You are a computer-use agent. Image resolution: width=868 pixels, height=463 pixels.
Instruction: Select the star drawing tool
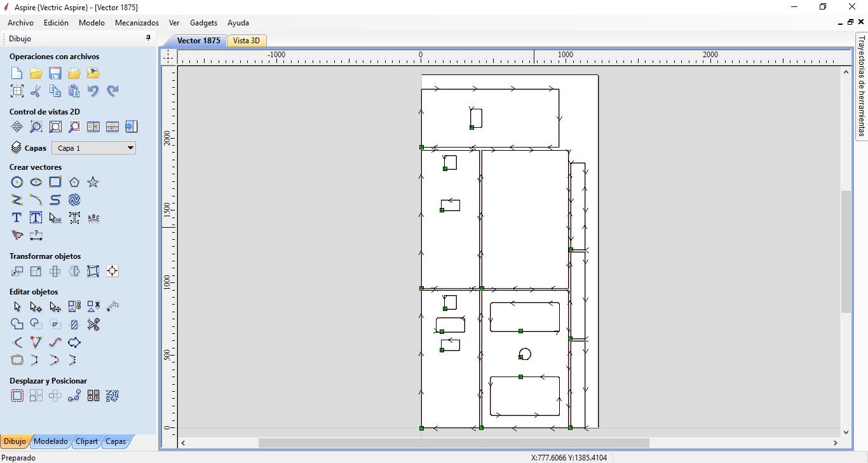pyautogui.click(x=93, y=182)
